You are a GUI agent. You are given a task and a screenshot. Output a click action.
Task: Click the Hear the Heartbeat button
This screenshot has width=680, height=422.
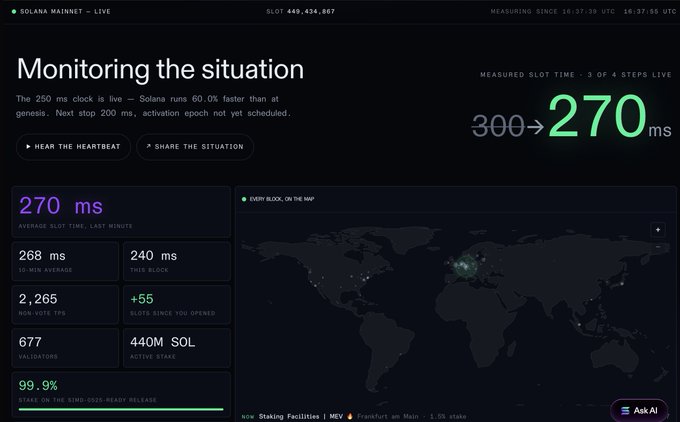(73, 147)
